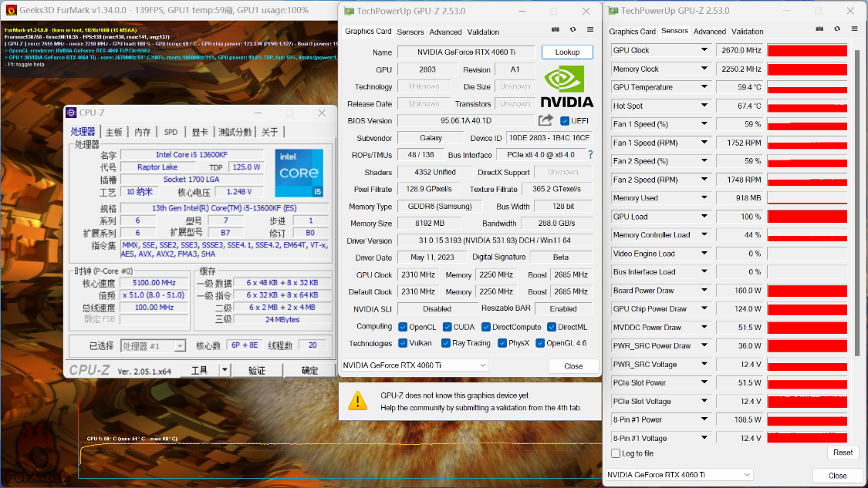Click the GPU Name field in GPU-Z
The image size is (868, 488).
click(x=466, y=52)
